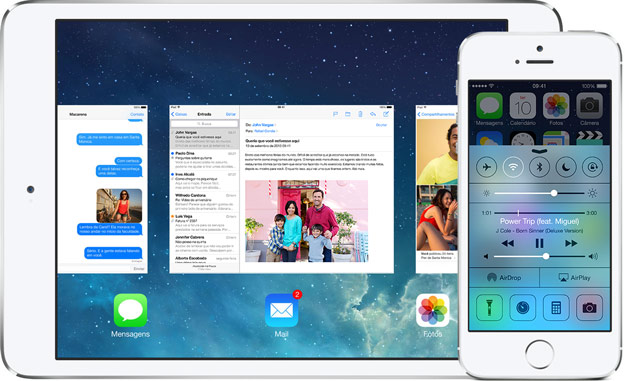Toggle the rotation lock icon
Viewport: 625px width, 381px height.
point(592,167)
